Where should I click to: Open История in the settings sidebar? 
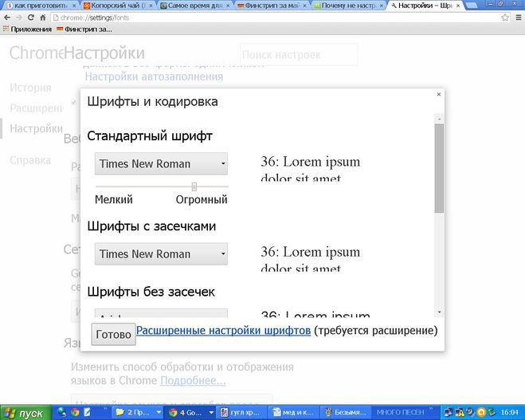point(30,88)
